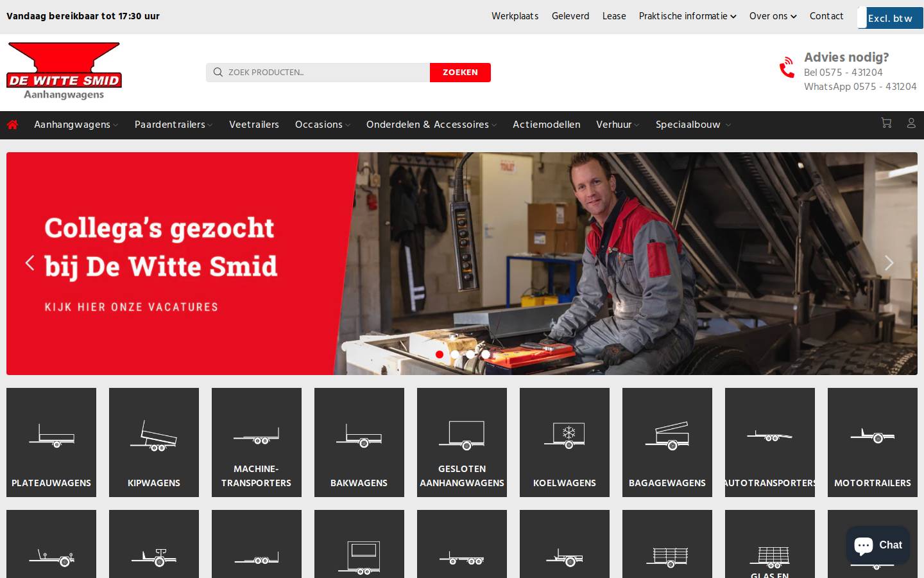
Task: Click the WhatsApp 0575 - 431204 link
Action: [x=860, y=87]
